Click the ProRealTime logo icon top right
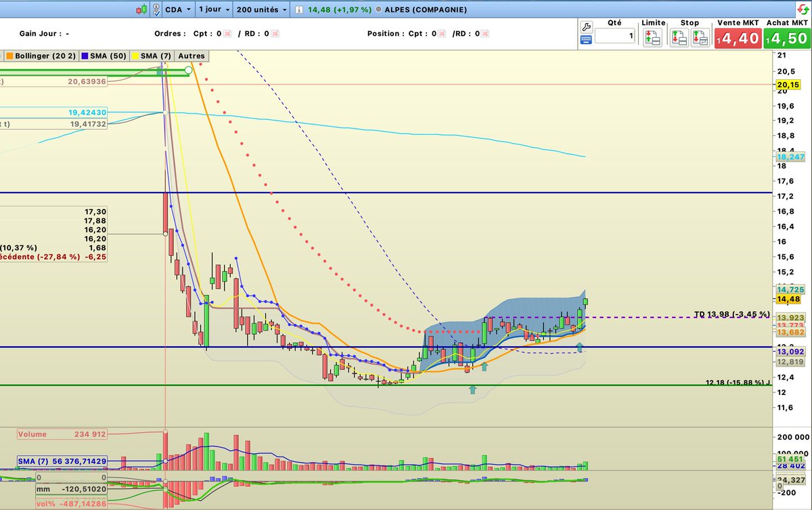Viewport: 812px width, 510px height. 803,9
